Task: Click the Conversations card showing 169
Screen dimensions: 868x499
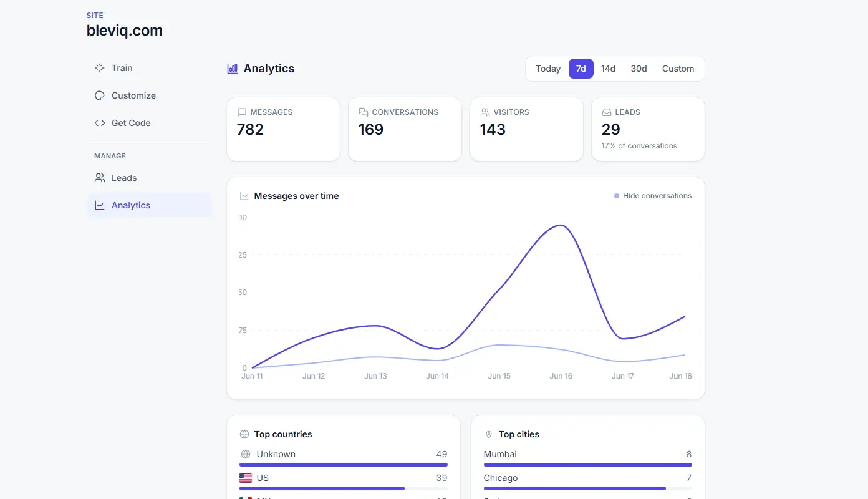Action: 405,129
